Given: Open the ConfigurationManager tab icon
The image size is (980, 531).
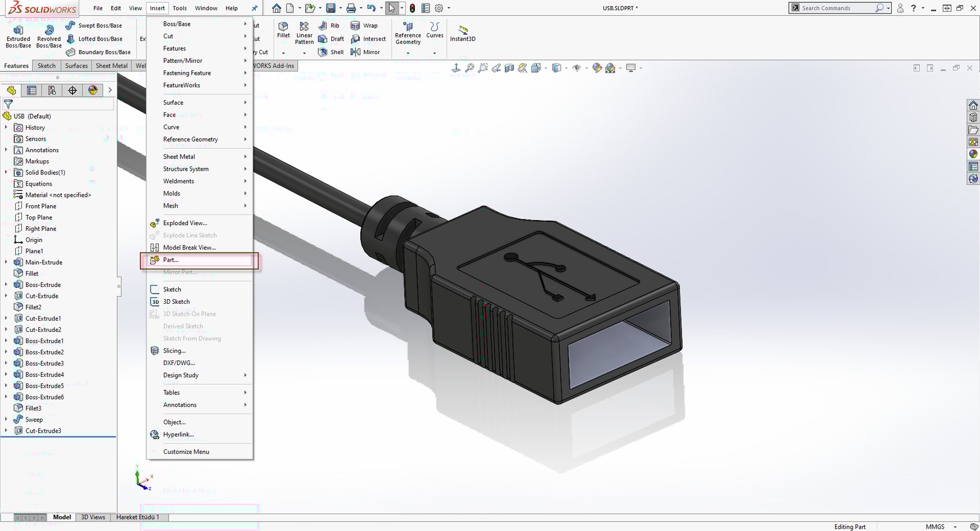Looking at the screenshot, I should 52,90.
